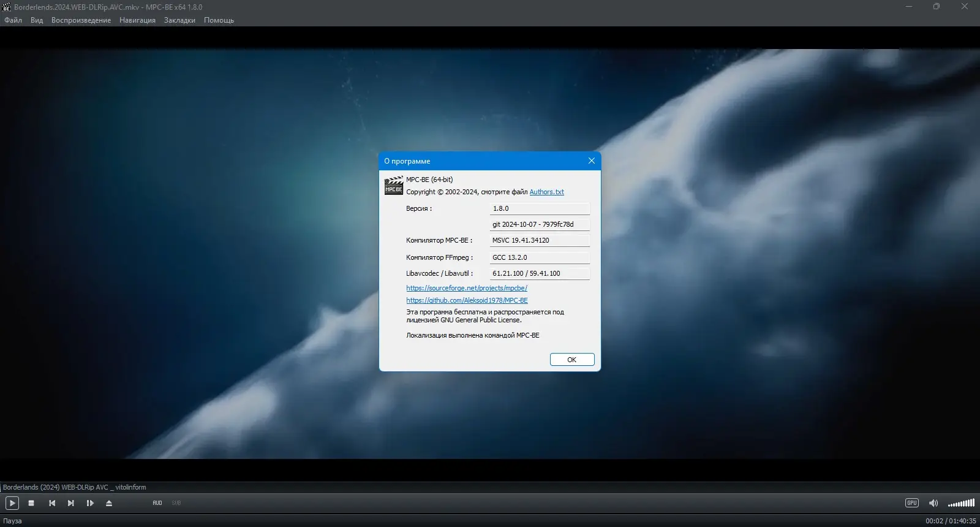Open the SUB subtitle selector

[x=176, y=503]
